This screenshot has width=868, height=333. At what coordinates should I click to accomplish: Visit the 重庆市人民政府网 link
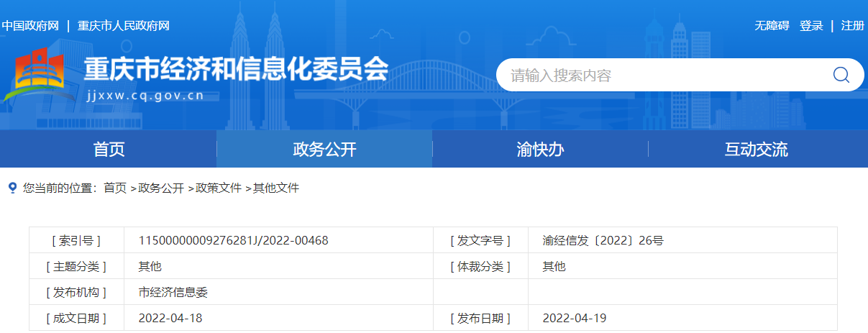pyautogui.click(x=123, y=26)
